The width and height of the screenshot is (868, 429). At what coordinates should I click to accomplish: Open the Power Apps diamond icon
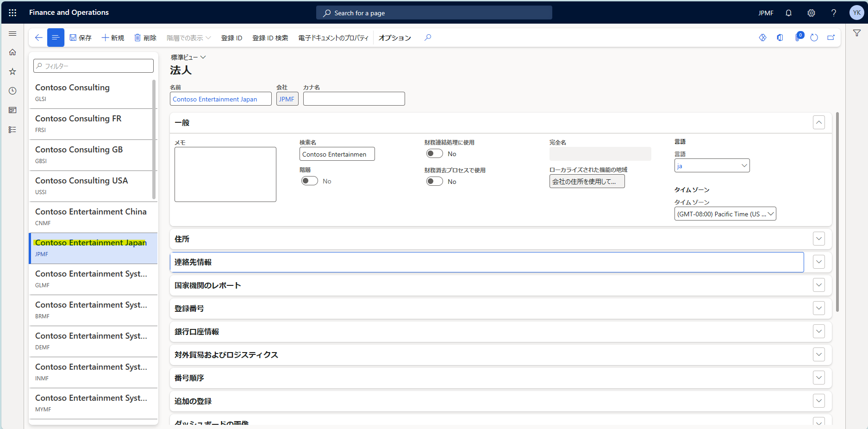762,38
